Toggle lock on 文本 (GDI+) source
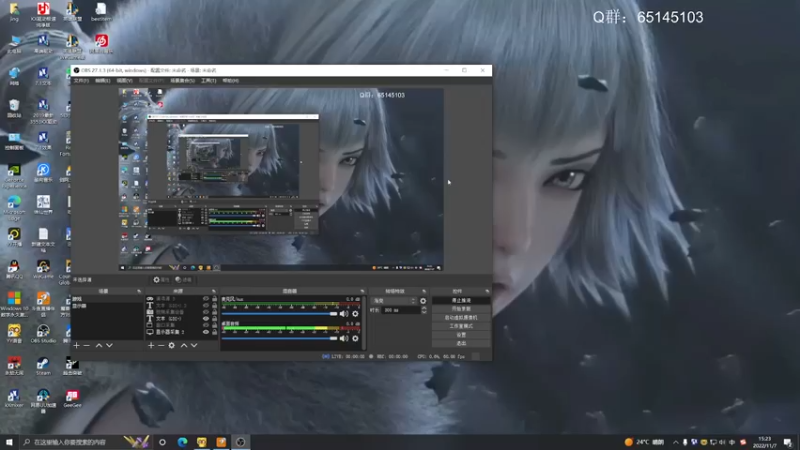The height and width of the screenshot is (450, 800). 214,319
